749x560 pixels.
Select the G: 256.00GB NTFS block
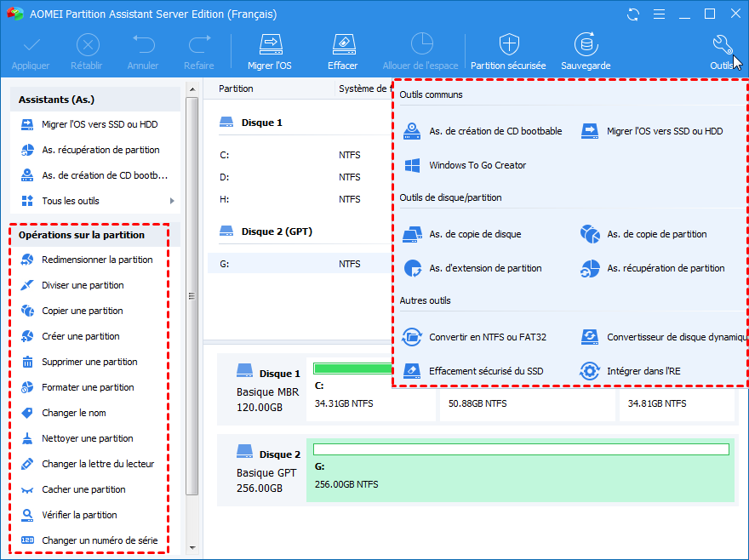click(x=520, y=470)
